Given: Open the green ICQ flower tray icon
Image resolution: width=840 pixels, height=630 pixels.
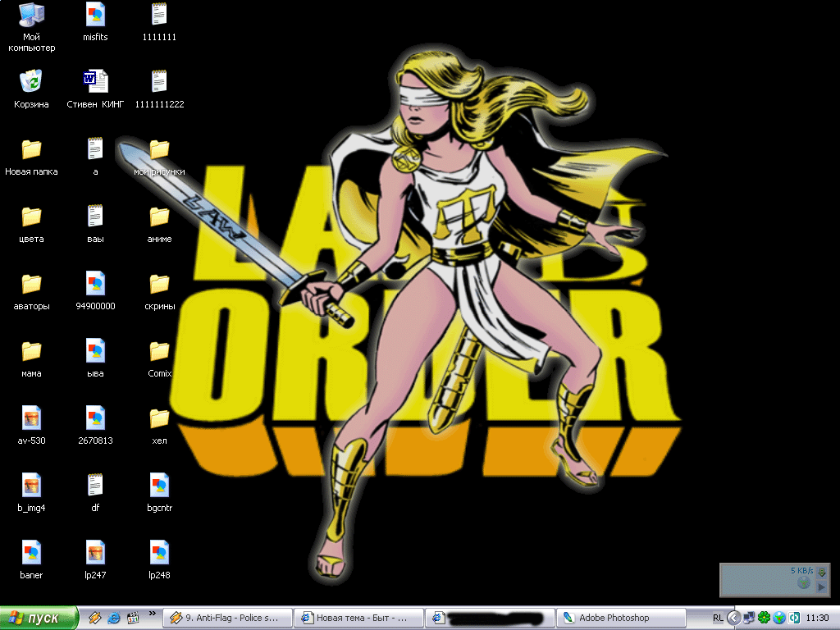Looking at the screenshot, I should (x=764, y=618).
